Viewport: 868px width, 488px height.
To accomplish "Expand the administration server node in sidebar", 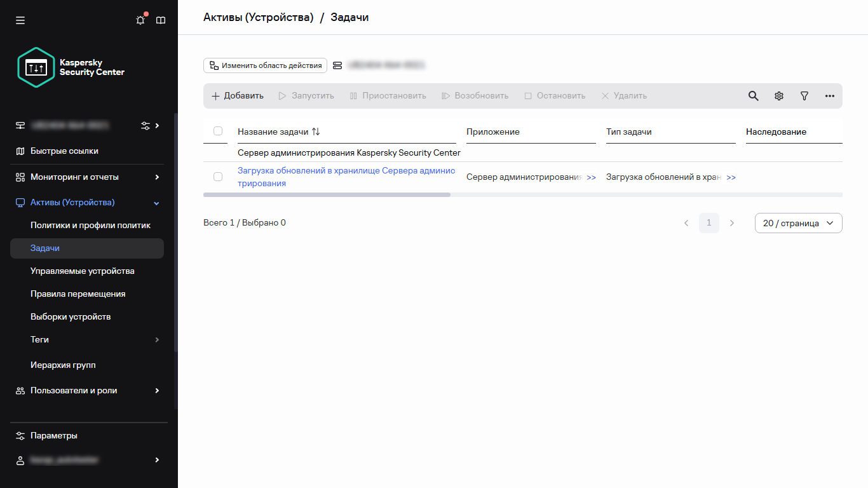I will pyautogui.click(x=157, y=125).
